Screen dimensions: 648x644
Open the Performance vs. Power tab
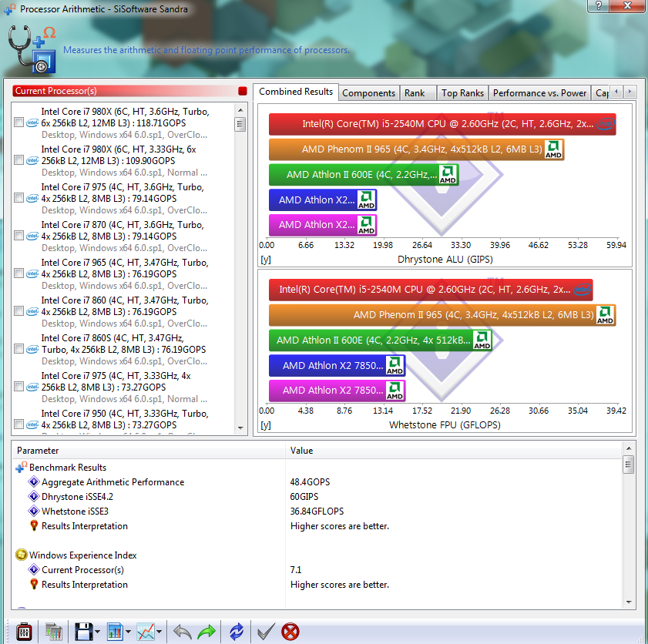539,93
